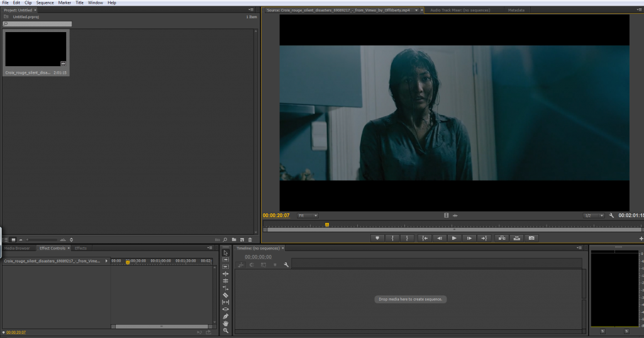Screen dimensions: 644x338
Task: Switch Project panel to icon view
Action: click(14, 240)
